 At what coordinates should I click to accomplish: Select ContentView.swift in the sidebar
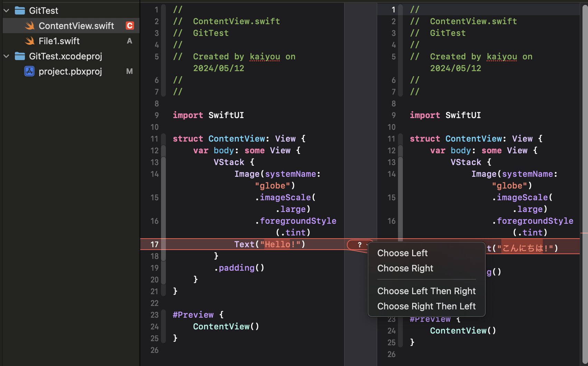pyautogui.click(x=76, y=25)
